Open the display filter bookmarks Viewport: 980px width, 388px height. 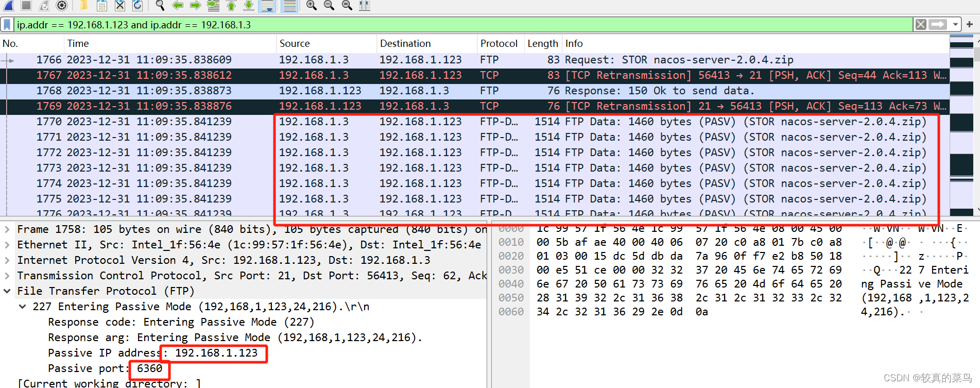tap(7, 24)
